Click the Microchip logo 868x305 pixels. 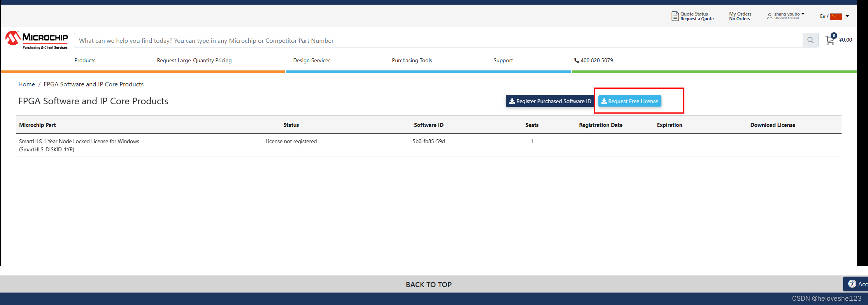tap(37, 40)
